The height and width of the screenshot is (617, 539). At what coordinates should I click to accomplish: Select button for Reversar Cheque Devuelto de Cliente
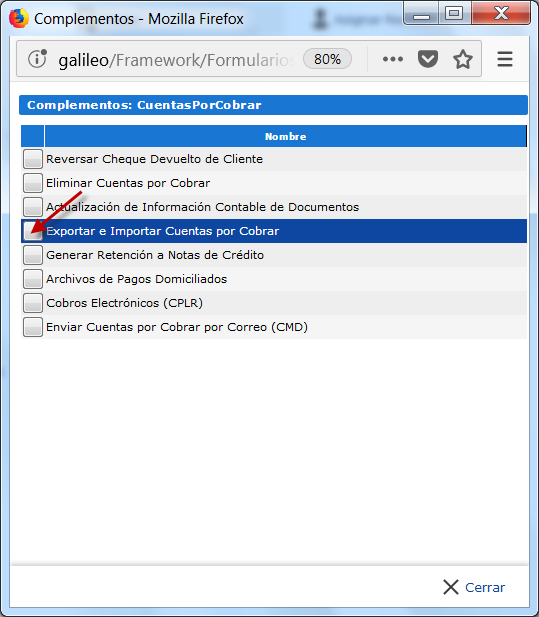pyautogui.click(x=33, y=159)
